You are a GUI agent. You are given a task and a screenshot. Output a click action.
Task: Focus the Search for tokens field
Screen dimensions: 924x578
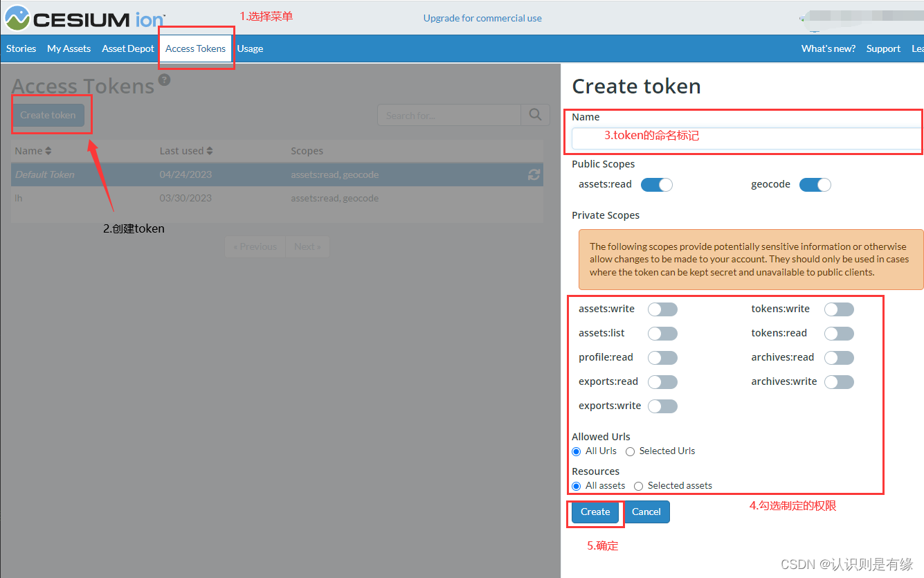coord(449,115)
